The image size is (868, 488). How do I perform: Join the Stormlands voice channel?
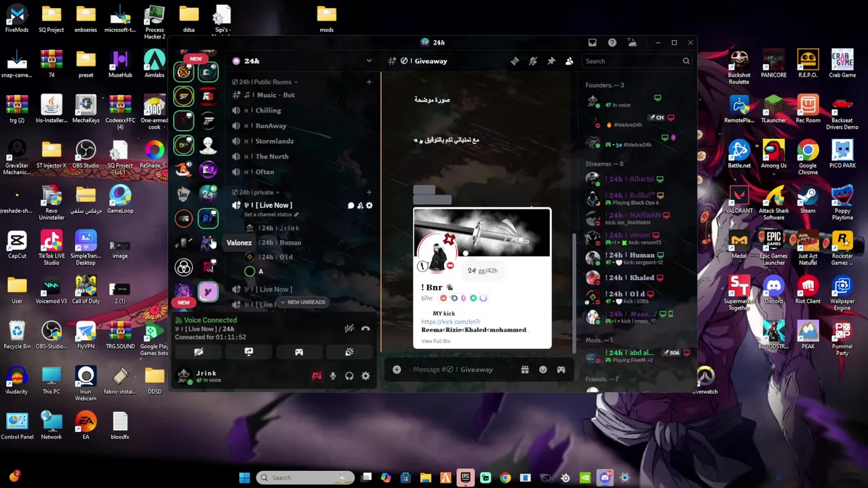point(304,141)
